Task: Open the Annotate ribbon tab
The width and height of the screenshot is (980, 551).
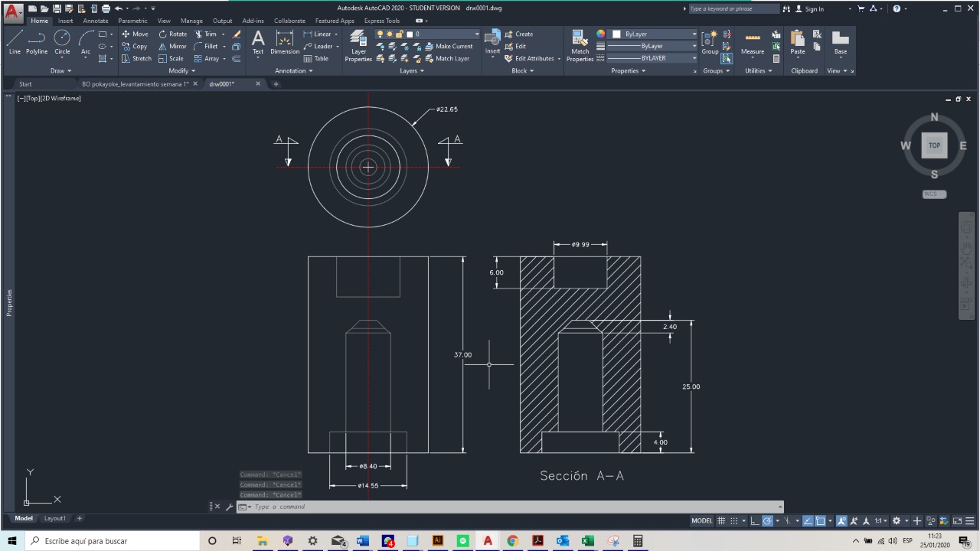Action: pos(96,21)
